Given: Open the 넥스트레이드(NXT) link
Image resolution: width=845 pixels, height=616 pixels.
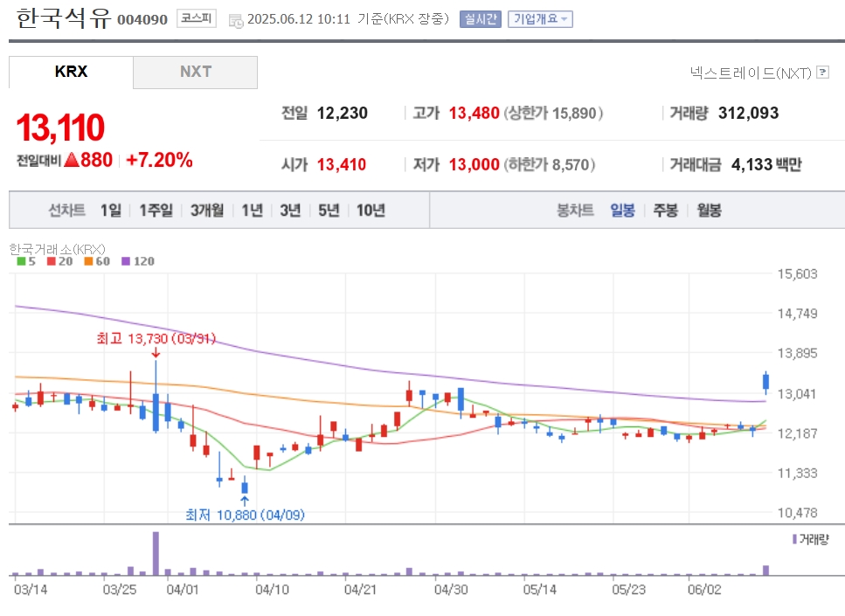Looking at the screenshot, I should coord(751,73).
